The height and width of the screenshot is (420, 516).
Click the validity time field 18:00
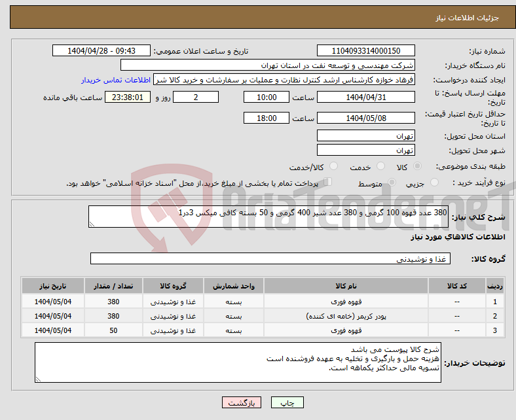click(267, 118)
